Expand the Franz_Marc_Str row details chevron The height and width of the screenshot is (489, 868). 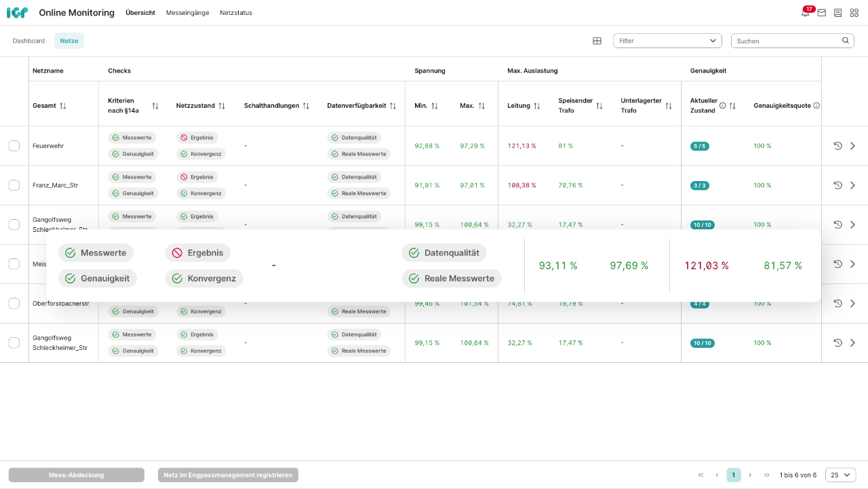[853, 185]
